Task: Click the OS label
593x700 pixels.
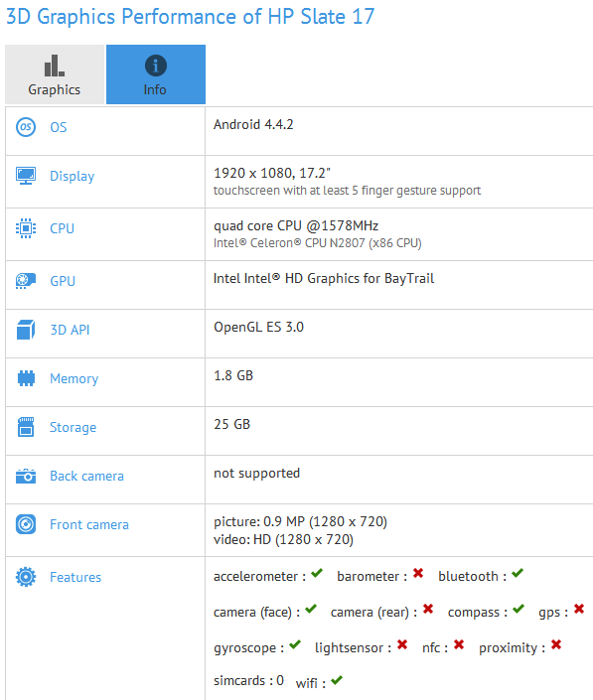Action: pyautogui.click(x=59, y=127)
